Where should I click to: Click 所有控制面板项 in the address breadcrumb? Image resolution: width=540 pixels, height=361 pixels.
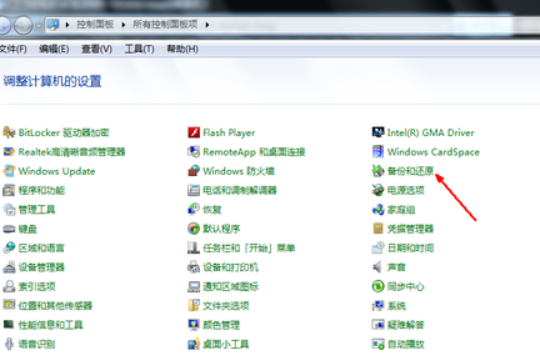[x=165, y=24]
